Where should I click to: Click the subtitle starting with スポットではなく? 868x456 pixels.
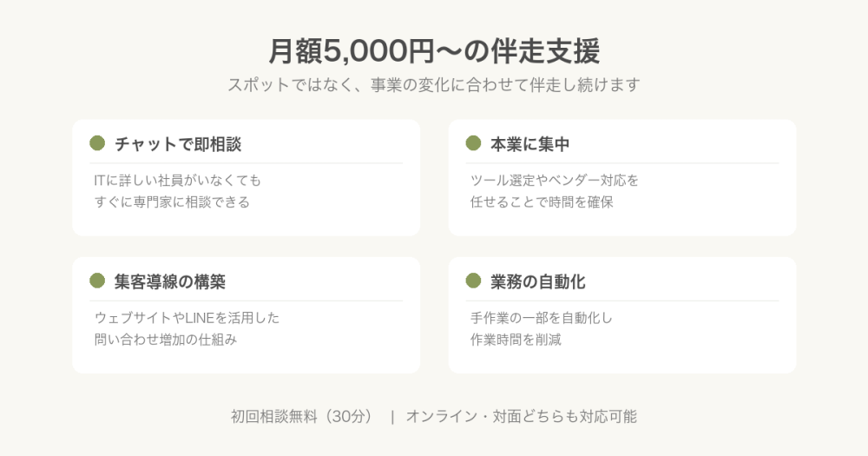click(x=434, y=86)
